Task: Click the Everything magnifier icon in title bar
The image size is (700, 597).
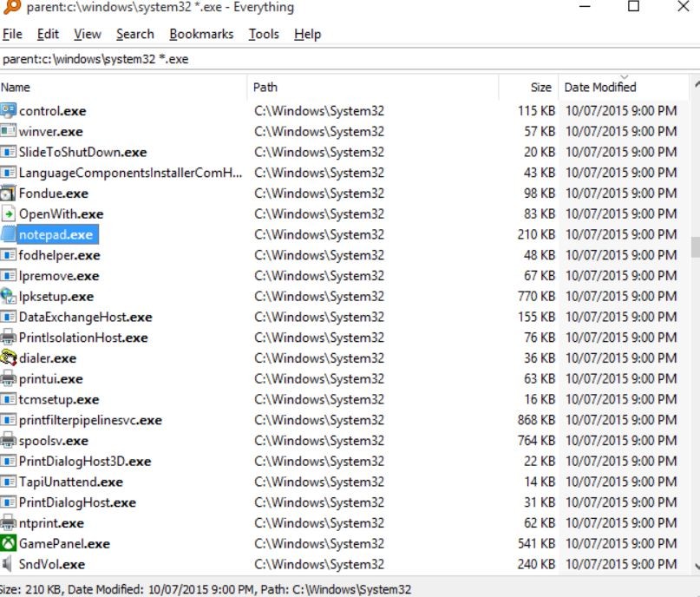Action: [x=11, y=7]
